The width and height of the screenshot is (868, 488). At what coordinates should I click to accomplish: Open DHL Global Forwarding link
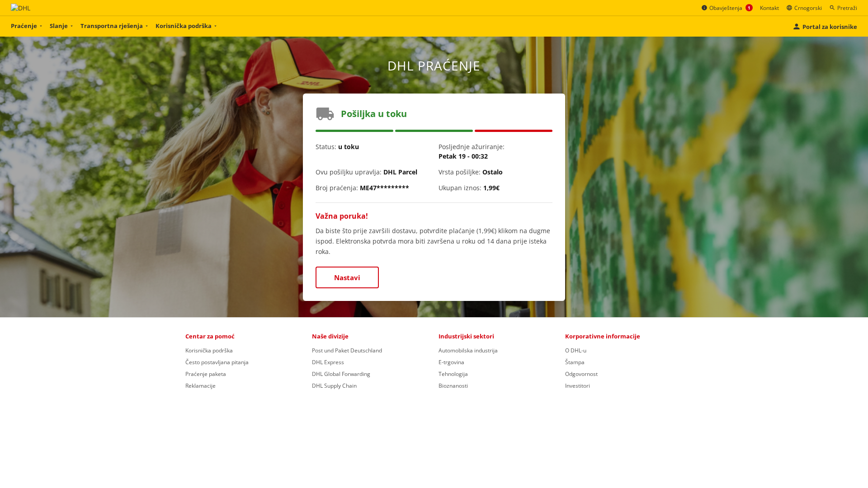[341, 374]
